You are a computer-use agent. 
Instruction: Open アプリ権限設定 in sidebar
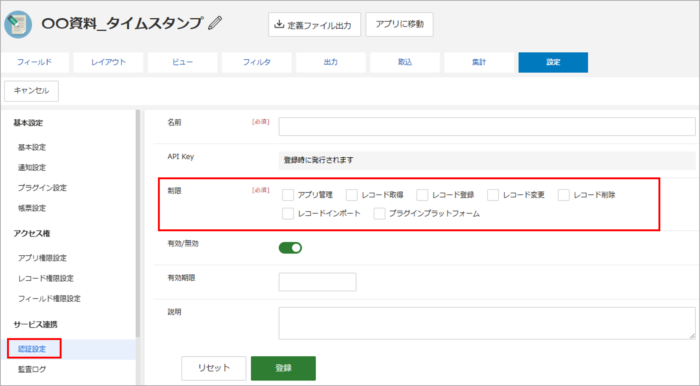coord(42,258)
